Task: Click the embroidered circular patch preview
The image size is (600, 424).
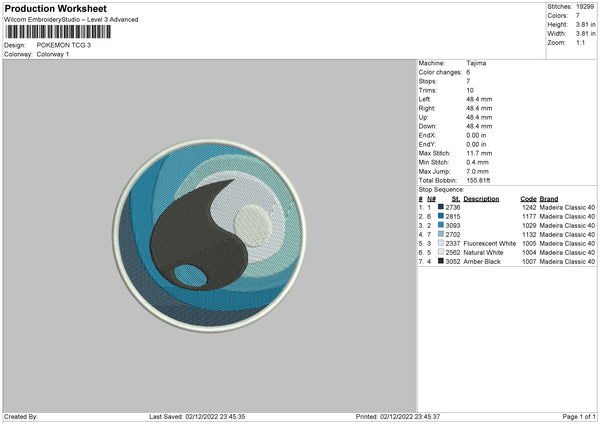Action: [209, 235]
